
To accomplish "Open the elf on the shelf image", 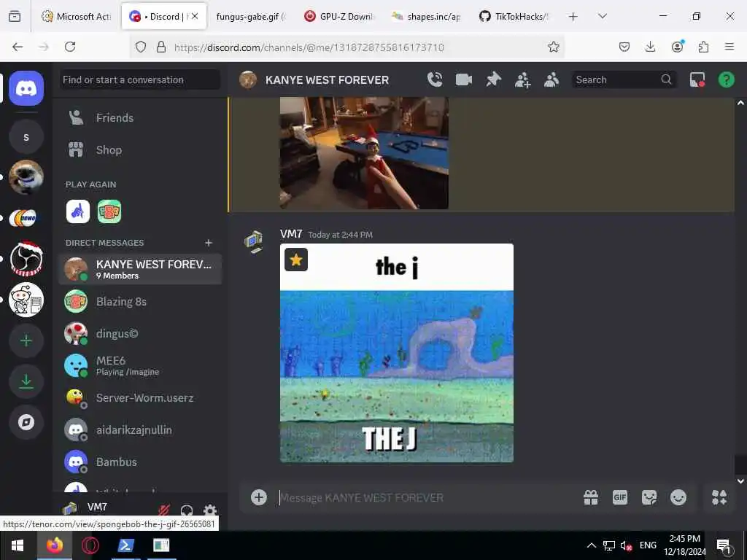I will click(x=364, y=153).
